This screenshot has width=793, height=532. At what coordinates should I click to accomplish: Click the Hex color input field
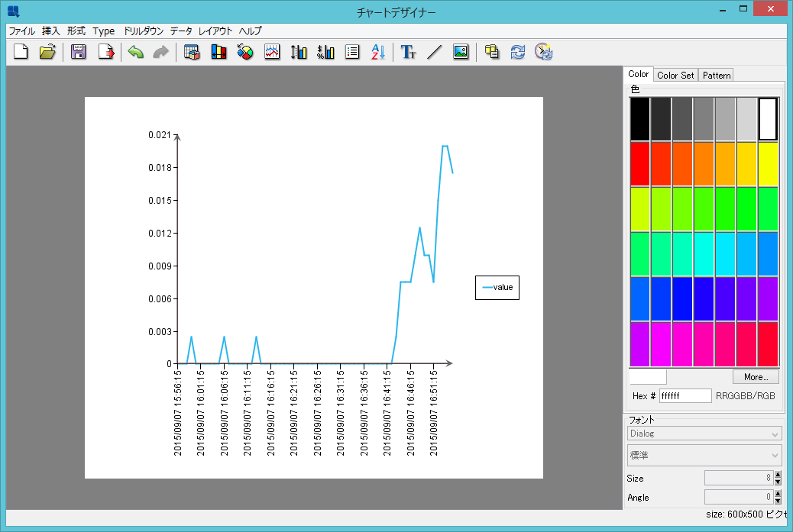pos(685,396)
